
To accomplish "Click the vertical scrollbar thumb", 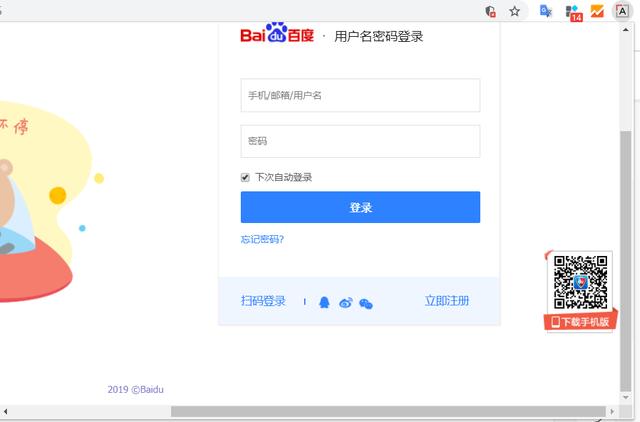I will (625, 261).
